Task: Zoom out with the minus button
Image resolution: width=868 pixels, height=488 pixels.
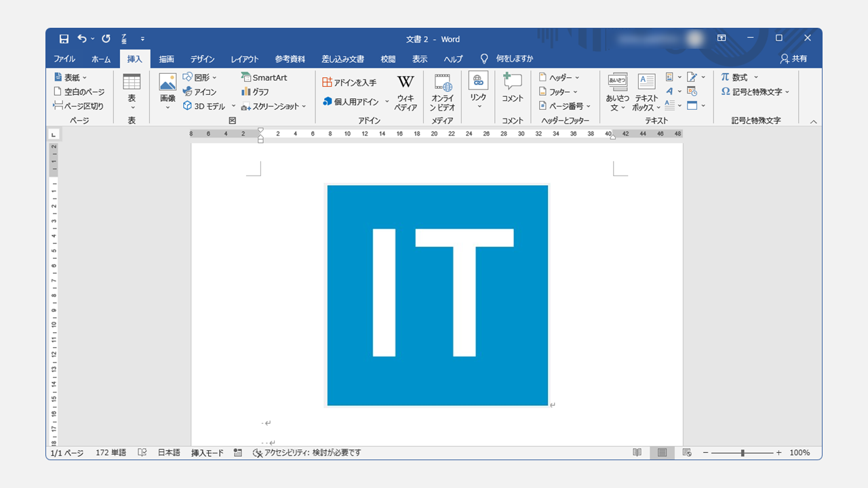Action: coord(706,453)
